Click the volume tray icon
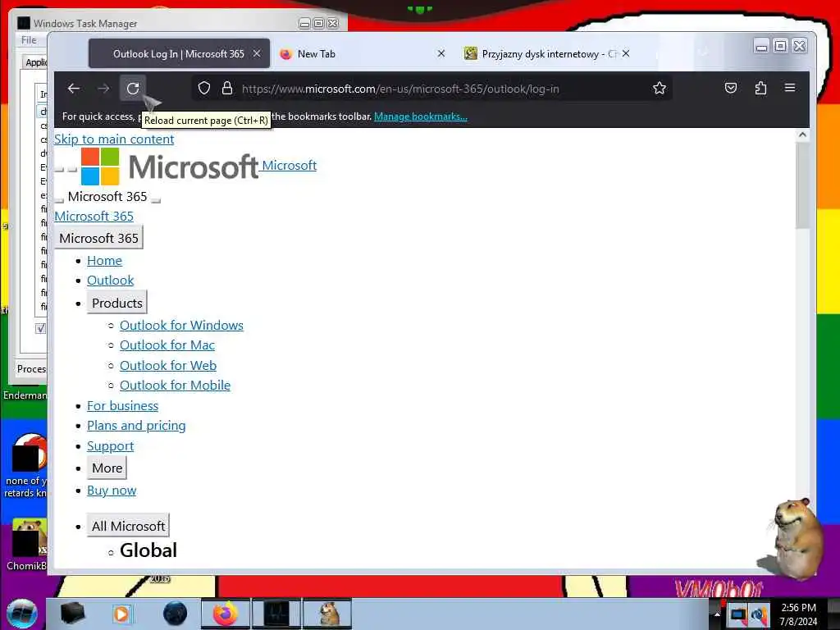 click(759, 614)
